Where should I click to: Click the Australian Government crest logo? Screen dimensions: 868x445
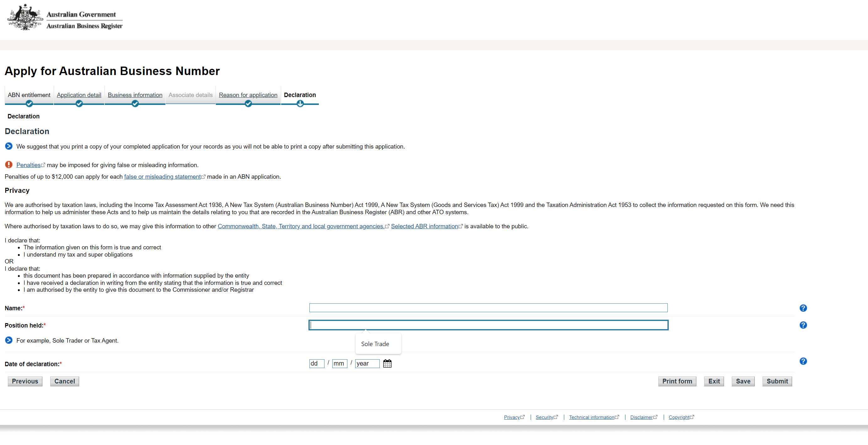(25, 18)
